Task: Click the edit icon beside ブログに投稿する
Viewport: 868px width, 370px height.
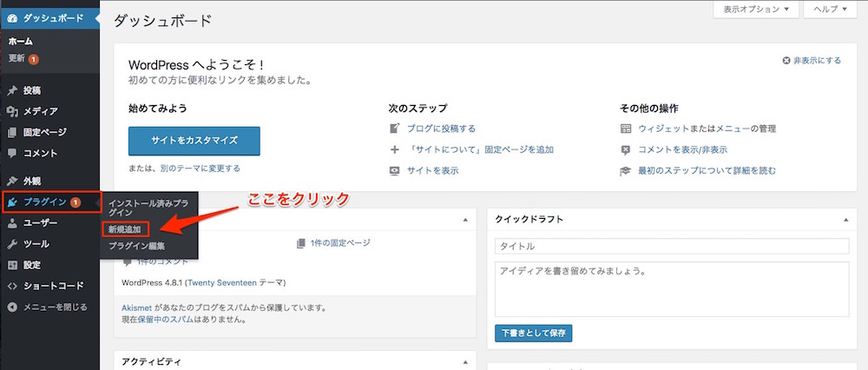Action: click(x=395, y=129)
